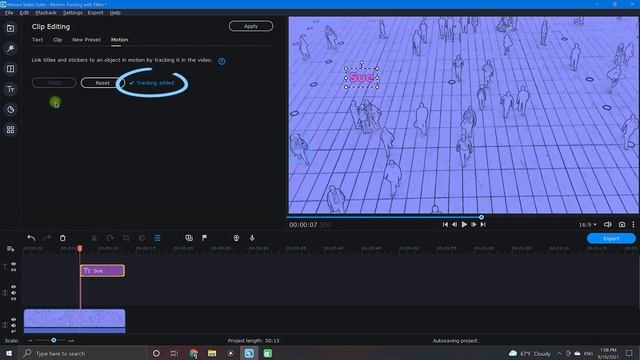The image size is (640, 360).
Task: Toggle main video track arrow icon
Action: pyautogui.click(x=13, y=331)
